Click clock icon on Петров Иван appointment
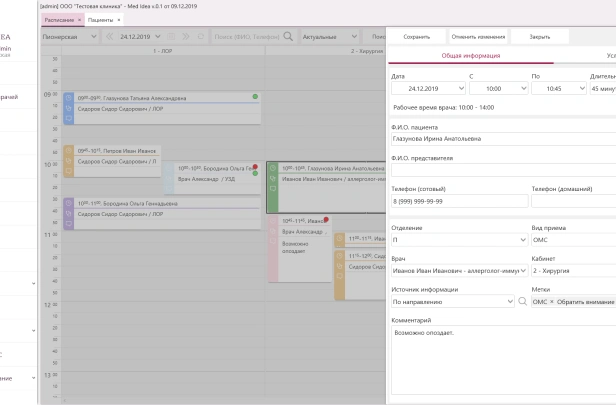The image size is (616, 405). tap(68, 151)
